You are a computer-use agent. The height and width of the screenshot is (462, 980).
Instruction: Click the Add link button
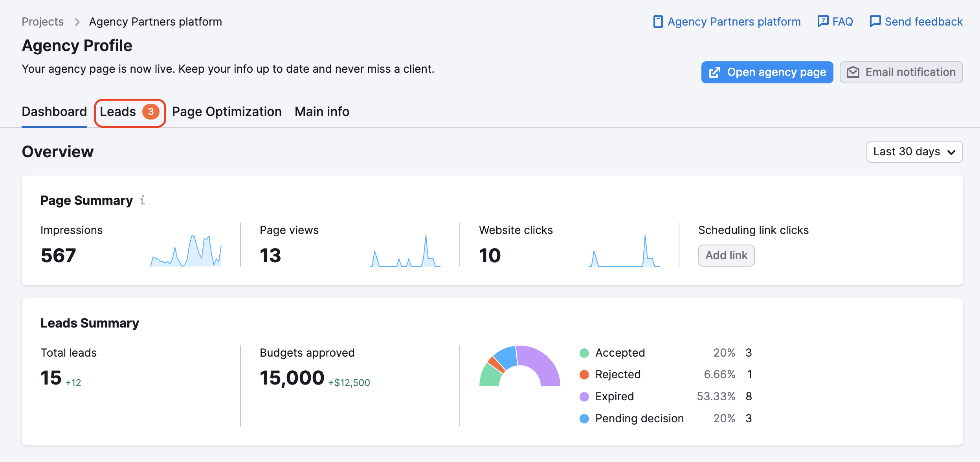(726, 256)
